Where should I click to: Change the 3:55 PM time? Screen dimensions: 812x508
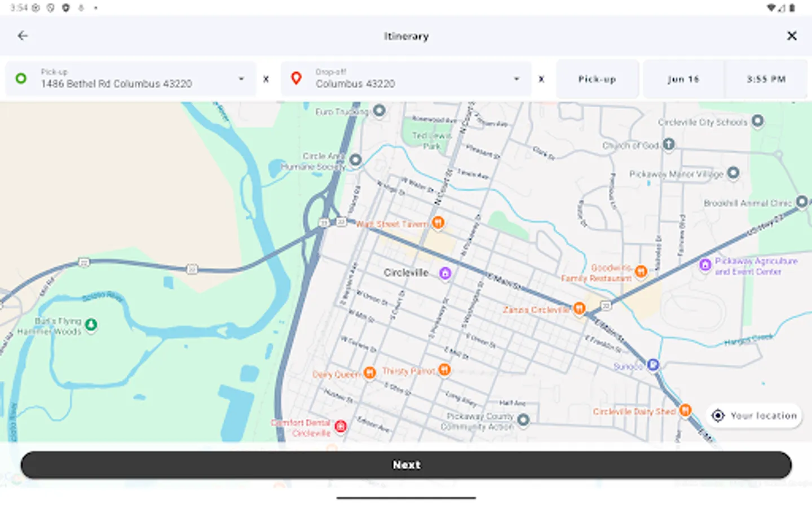[x=766, y=79]
